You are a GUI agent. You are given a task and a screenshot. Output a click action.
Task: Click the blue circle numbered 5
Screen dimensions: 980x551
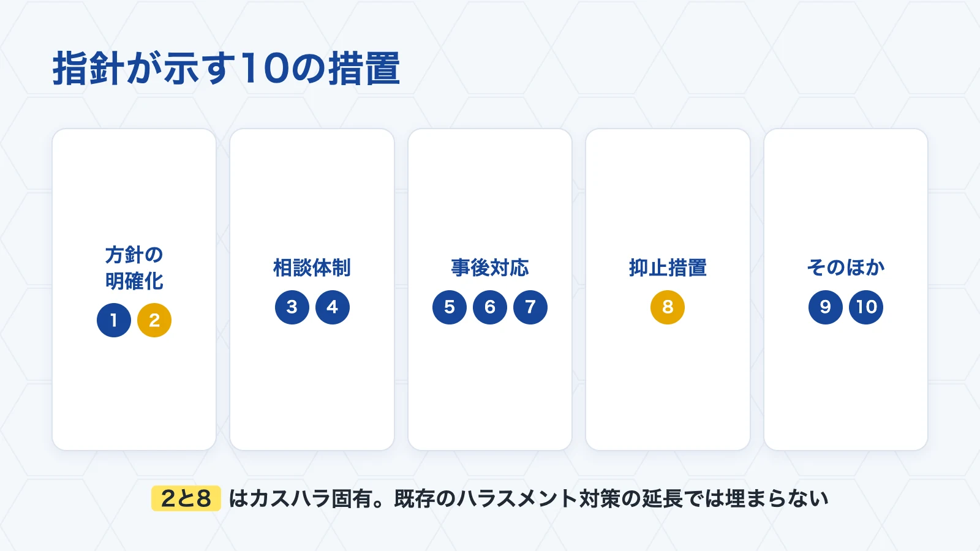(450, 307)
